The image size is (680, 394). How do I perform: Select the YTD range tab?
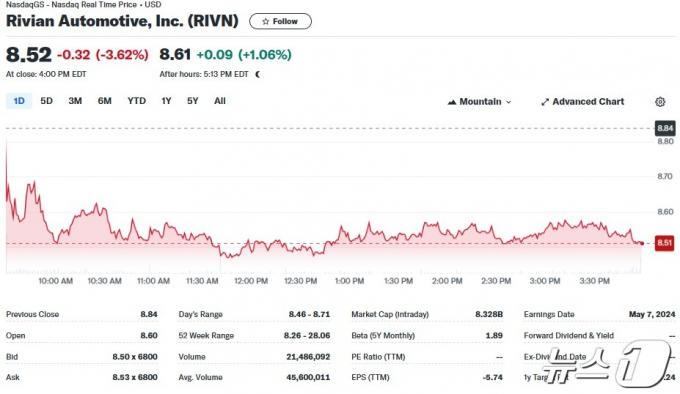[137, 101]
